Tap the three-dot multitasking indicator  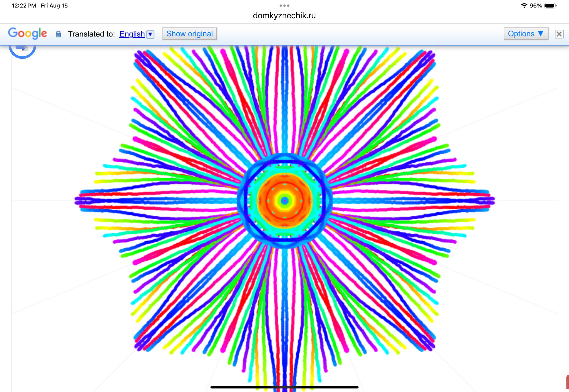pyautogui.click(x=284, y=5)
